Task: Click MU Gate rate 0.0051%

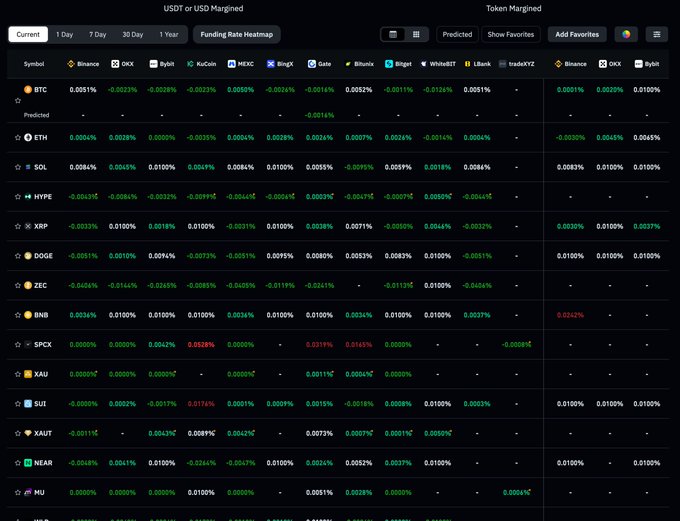Action: [319, 492]
